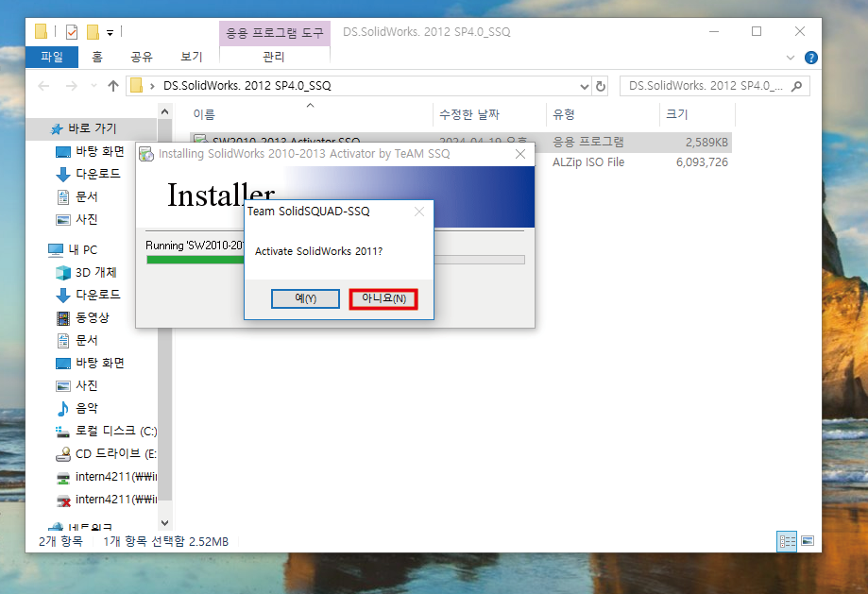868x594 pixels.
Task: Click the Explorer back arrow
Action: [43, 86]
